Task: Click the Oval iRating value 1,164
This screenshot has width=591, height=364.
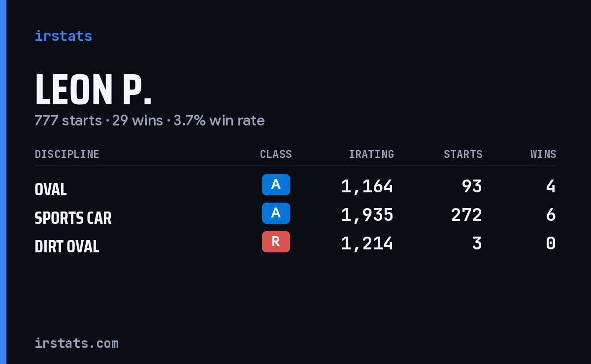Action: (367, 186)
